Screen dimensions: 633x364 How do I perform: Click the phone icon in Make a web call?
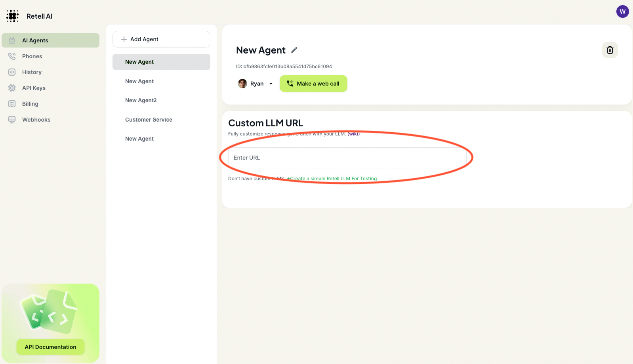pos(290,84)
